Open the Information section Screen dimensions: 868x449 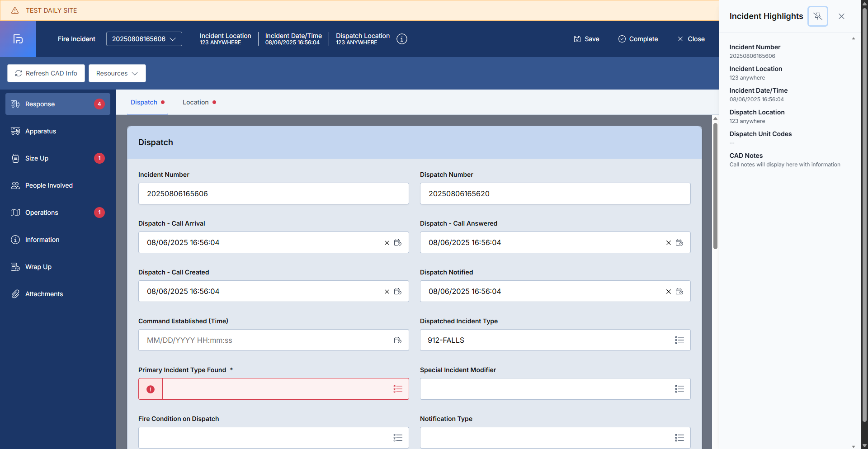click(x=58, y=240)
